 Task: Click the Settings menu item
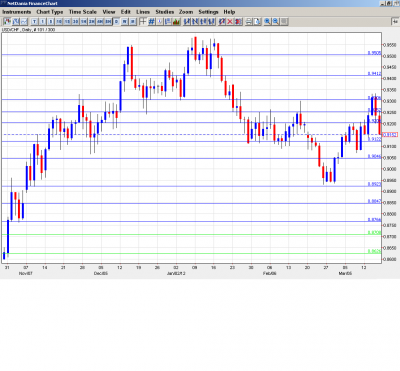208,12
